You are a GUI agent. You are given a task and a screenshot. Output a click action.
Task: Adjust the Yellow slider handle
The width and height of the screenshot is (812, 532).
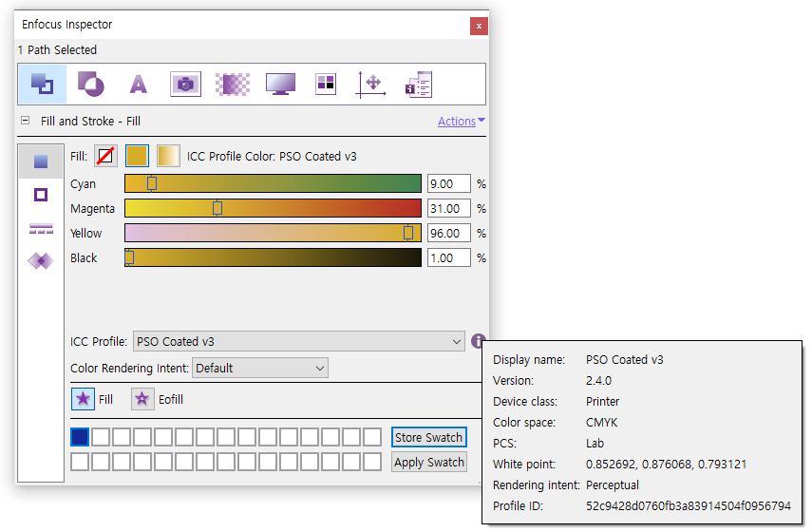coord(408,233)
